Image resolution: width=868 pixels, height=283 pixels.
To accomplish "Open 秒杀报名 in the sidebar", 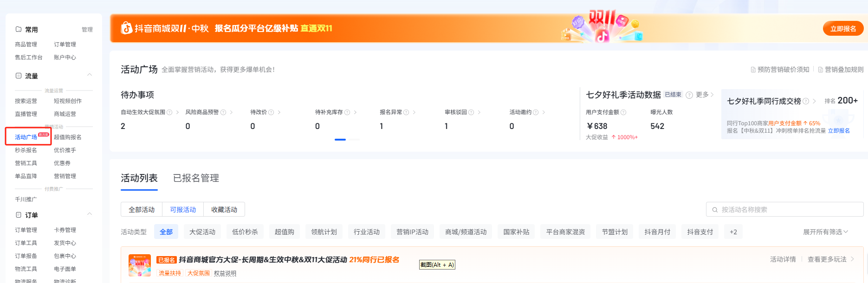I will (x=26, y=150).
